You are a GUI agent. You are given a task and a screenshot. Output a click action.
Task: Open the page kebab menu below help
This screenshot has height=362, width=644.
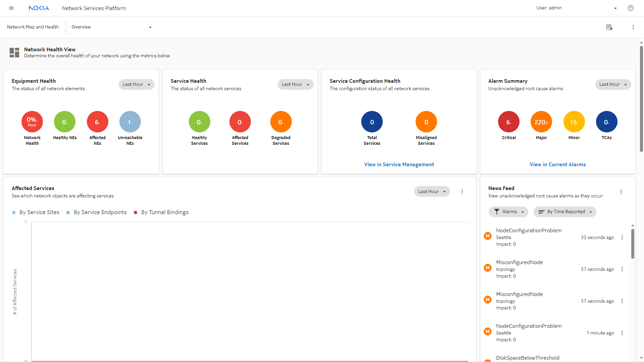click(x=633, y=27)
